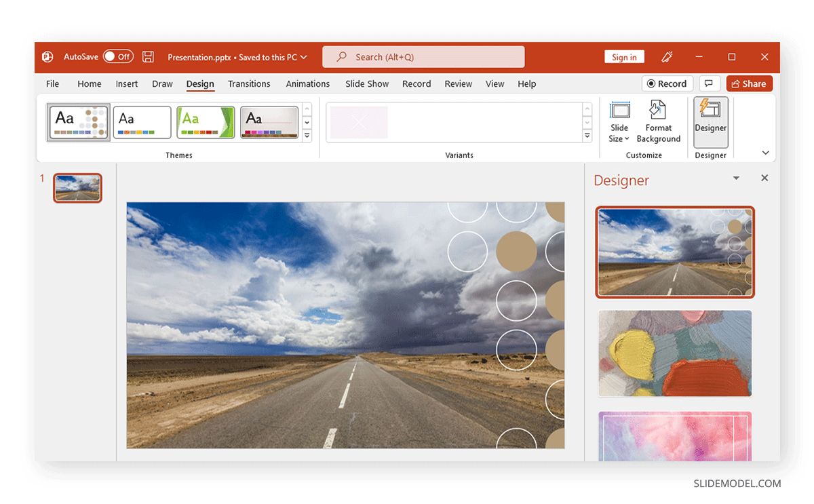The width and height of the screenshot is (814, 504).
Task: Click the Sign in button
Action: pos(624,57)
